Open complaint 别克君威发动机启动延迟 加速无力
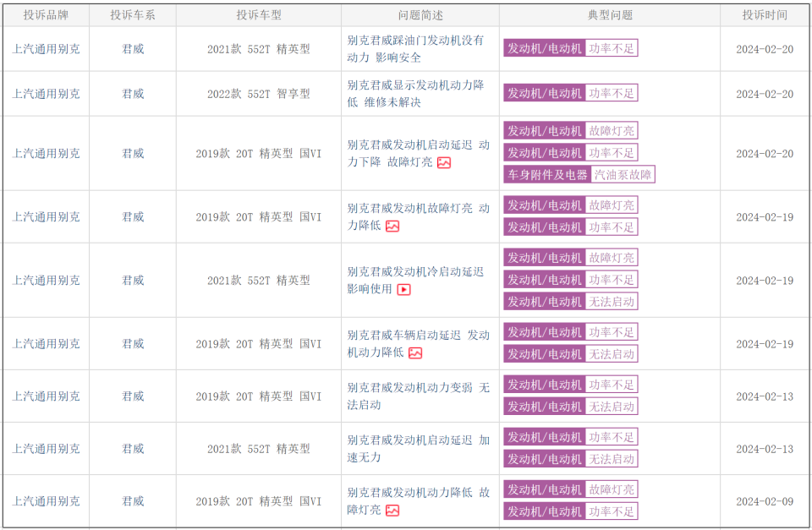Screen dimensions: 812x530 click(x=418, y=449)
